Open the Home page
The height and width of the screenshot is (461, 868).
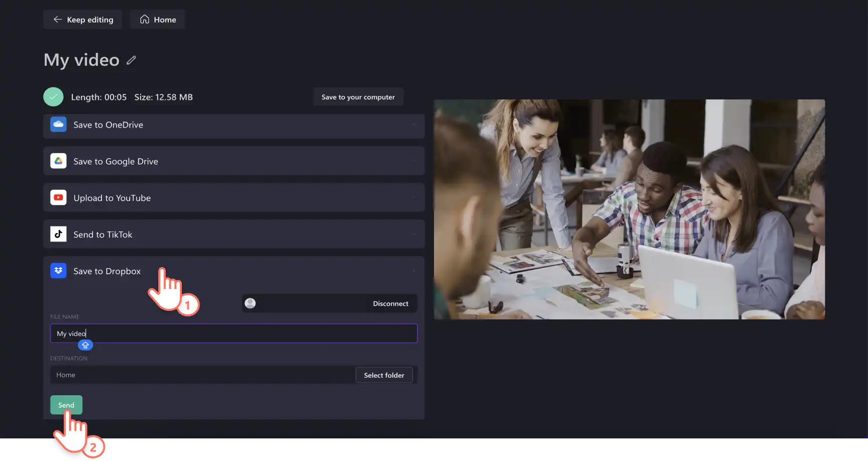[x=158, y=20]
